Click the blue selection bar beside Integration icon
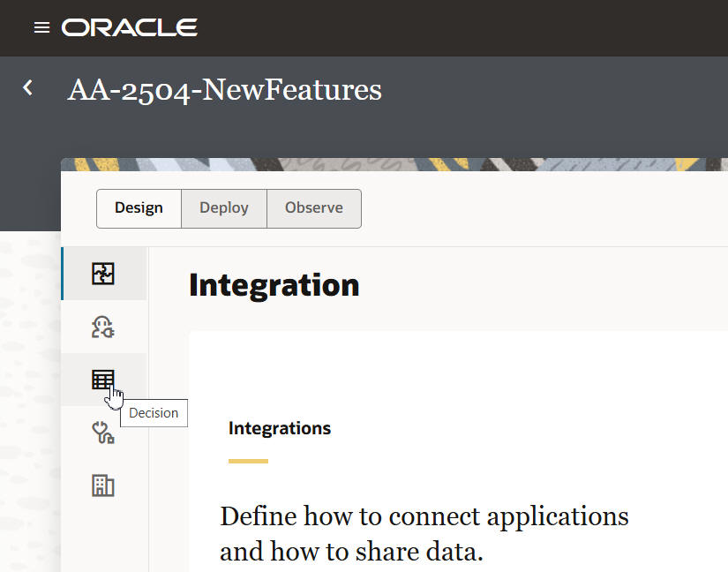 tap(62, 274)
